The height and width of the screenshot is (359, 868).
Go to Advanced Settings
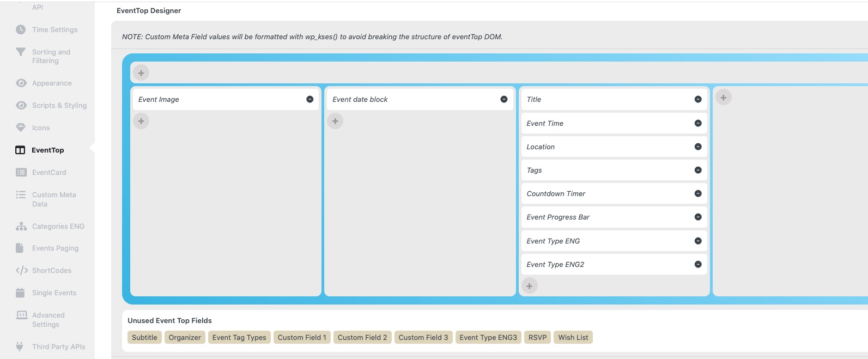pos(48,319)
